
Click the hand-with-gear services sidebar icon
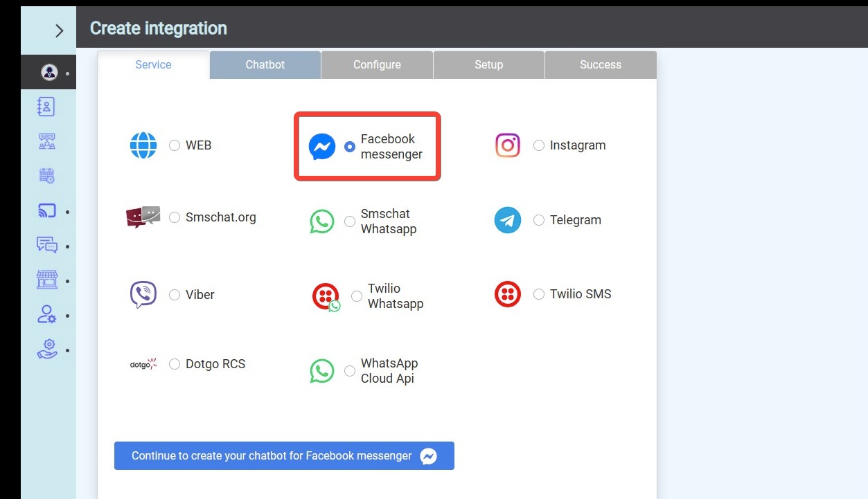coord(46,350)
